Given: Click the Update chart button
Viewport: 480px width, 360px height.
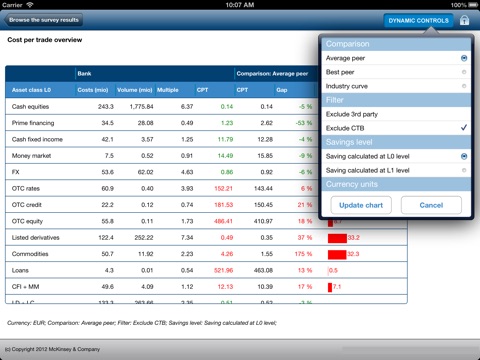Looking at the screenshot, I should pyautogui.click(x=361, y=205).
